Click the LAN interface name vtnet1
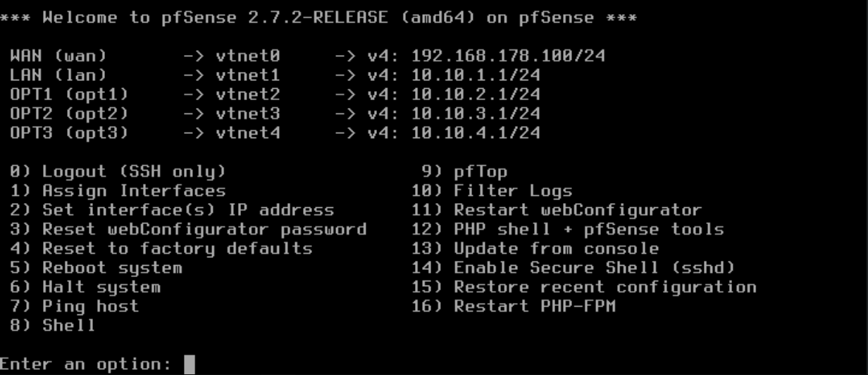Image resolution: width=868 pixels, height=375 pixels. (x=247, y=75)
